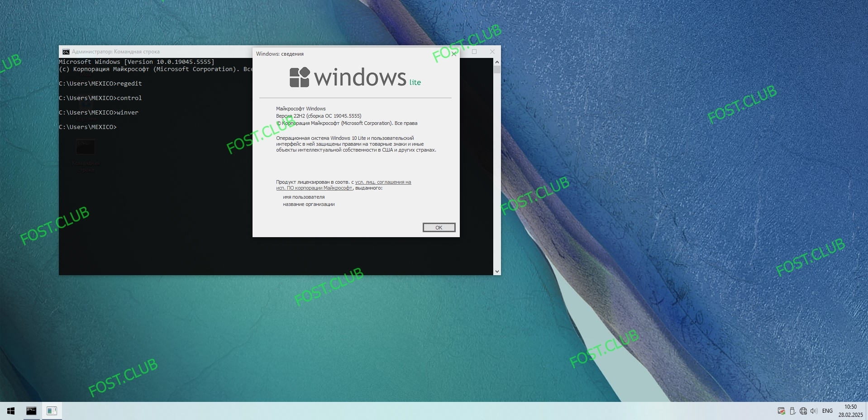
Task: Click 'Версия 22H2 (сборка ОС 19045.5555)' text
Action: (319, 116)
